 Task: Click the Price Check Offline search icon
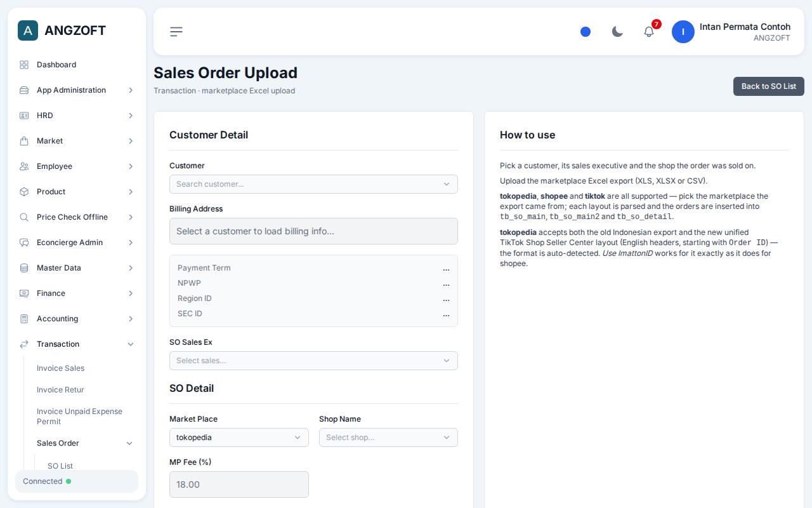(x=24, y=217)
